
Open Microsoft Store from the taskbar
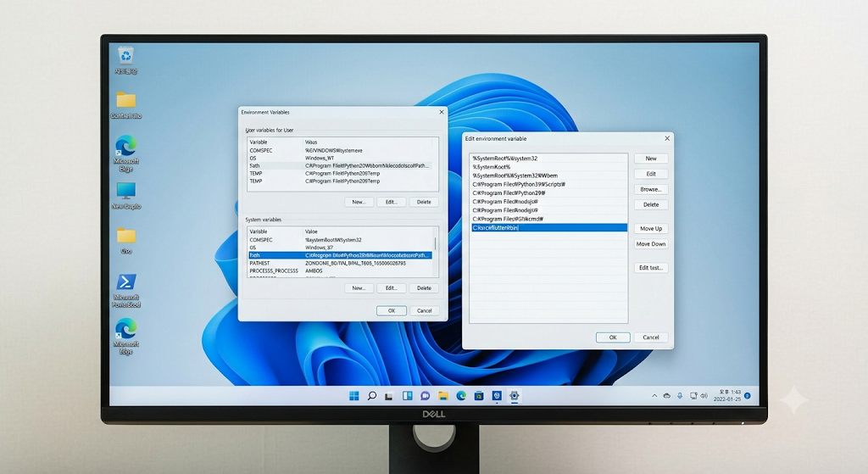click(479, 396)
